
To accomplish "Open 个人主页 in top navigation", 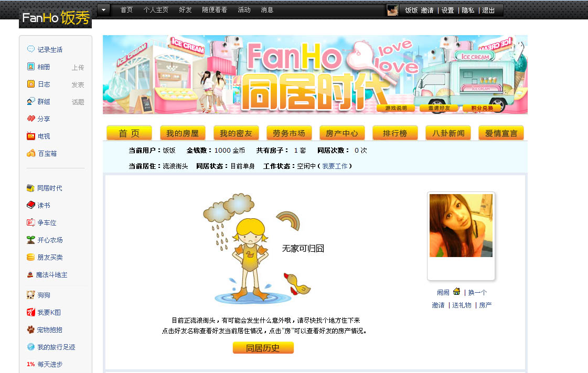I will coord(156,10).
